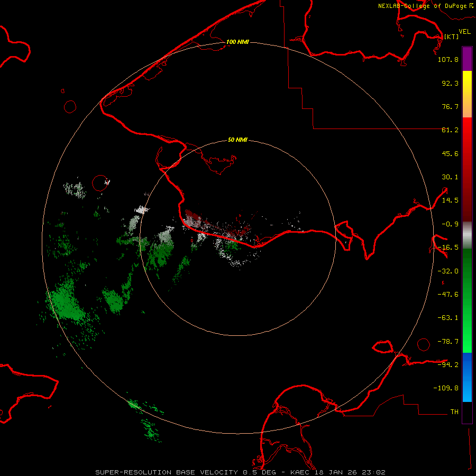Click the -16.5 velocity scale value
Viewport: 476px width, 476px height.
click(448, 248)
